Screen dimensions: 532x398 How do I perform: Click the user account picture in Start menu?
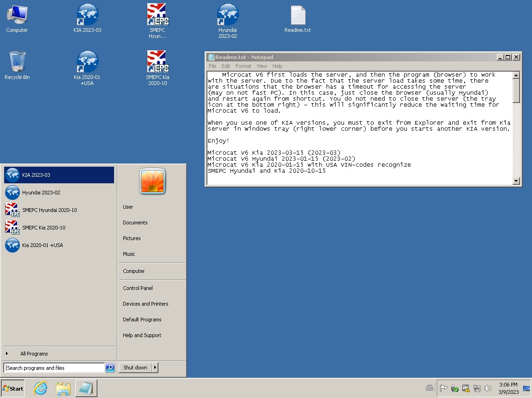tap(152, 181)
